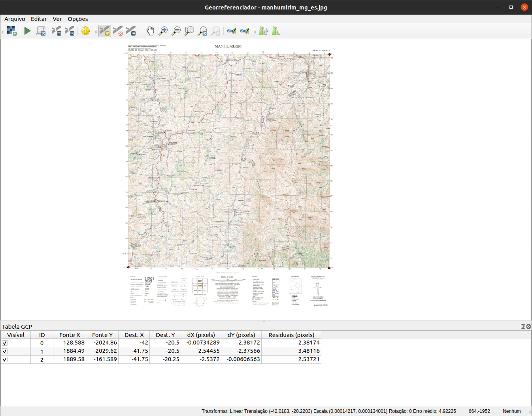Float the Tabela GCP panel
Screen dimensions: 532x416
coord(523,326)
